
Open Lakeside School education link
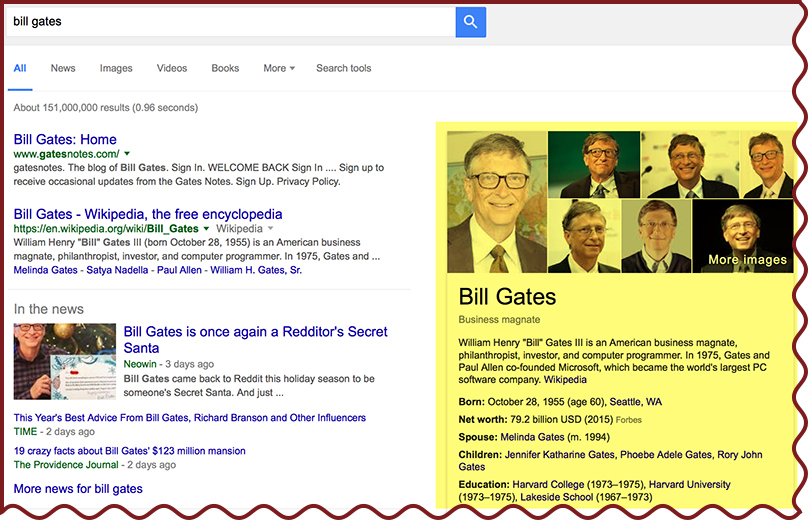(x=557, y=497)
